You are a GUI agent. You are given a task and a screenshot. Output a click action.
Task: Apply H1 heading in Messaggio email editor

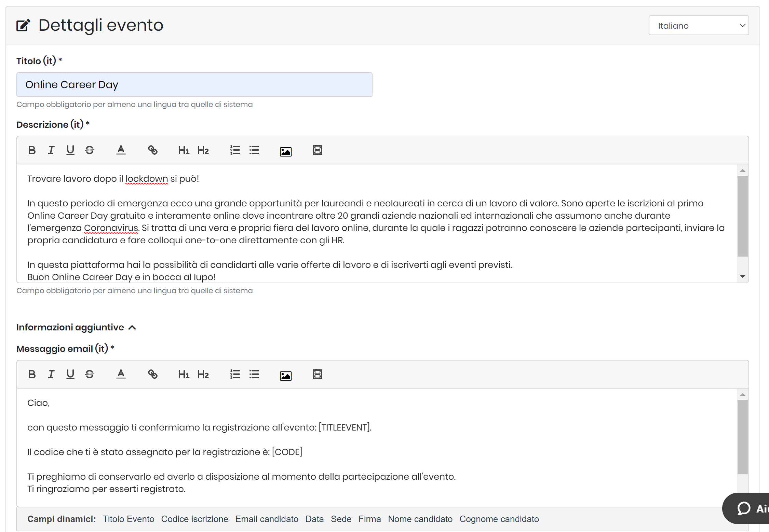(184, 374)
